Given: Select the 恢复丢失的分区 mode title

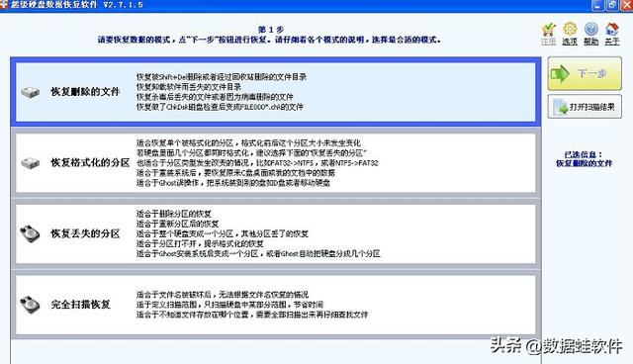Looking at the screenshot, I should pyautogui.click(x=85, y=233).
